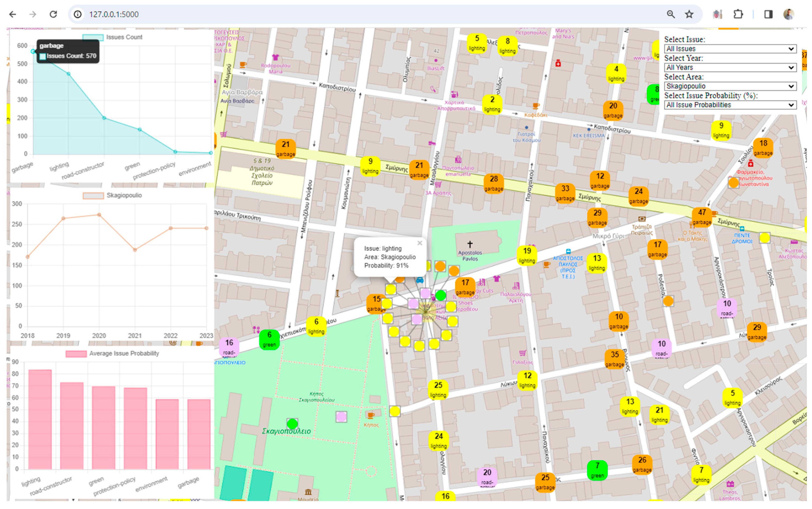Open the Select Issue dropdown
This screenshot has width=812, height=509.
730,49
